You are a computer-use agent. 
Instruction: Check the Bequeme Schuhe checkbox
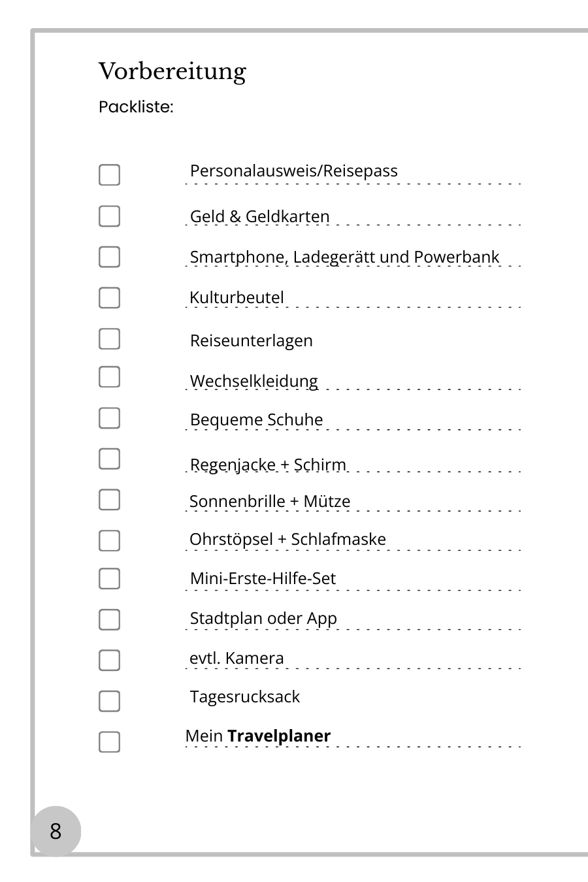coord(110,418)
